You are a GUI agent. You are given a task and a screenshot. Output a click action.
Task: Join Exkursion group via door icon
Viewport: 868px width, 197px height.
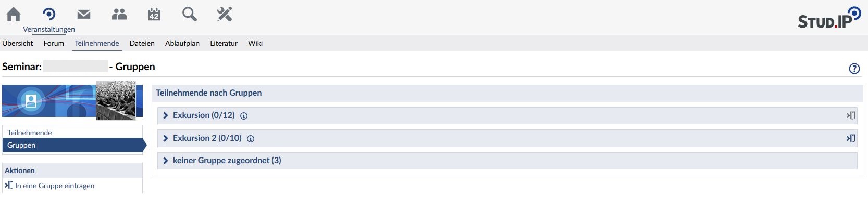tap(851, 115)
